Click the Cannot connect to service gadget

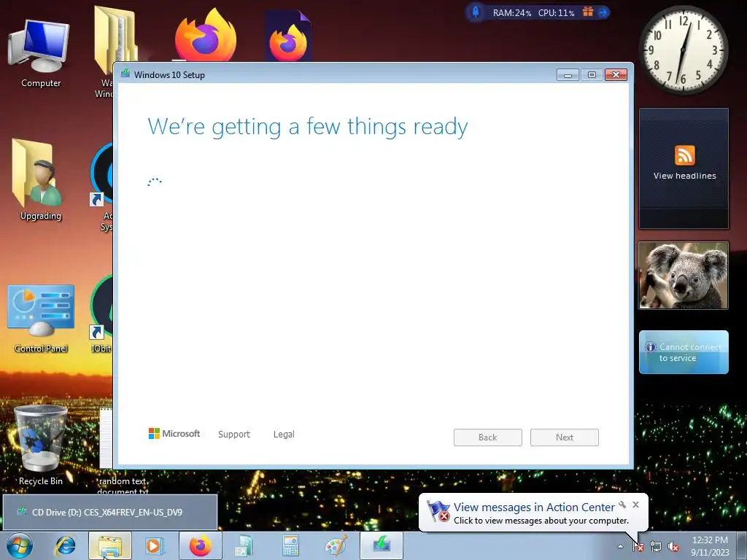683,352
